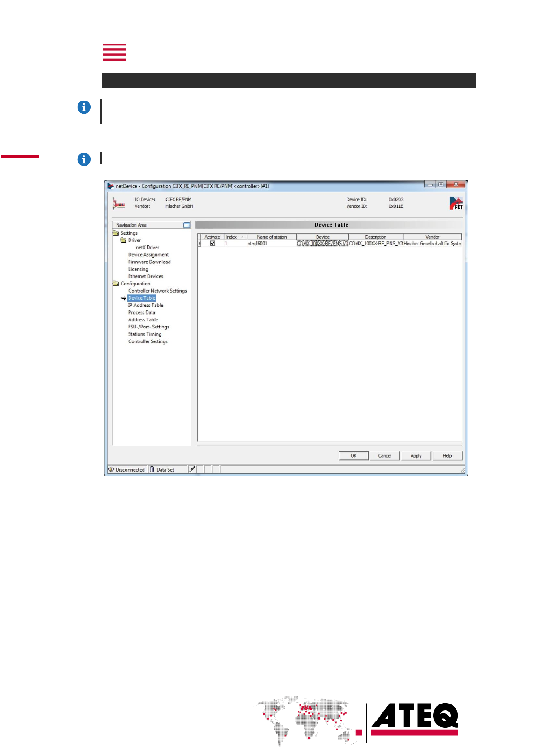Select the row marker for ateqf6001

click(200, 243)
